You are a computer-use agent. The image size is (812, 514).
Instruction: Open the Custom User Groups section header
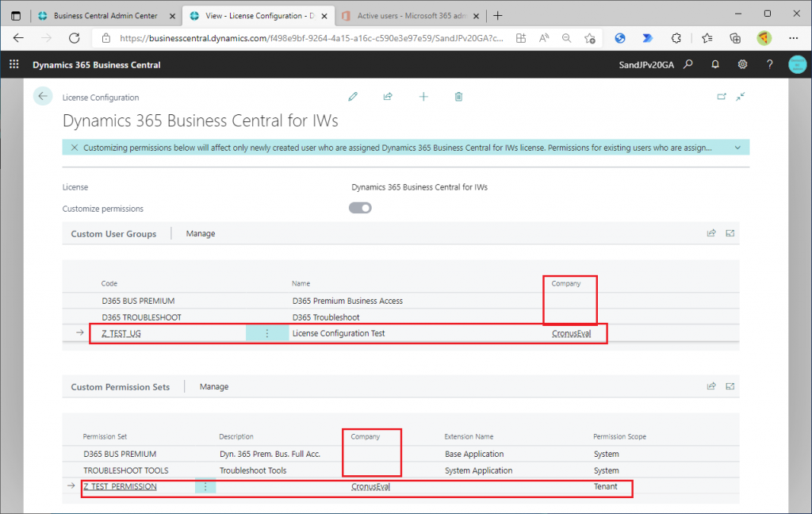coord(113,234)
